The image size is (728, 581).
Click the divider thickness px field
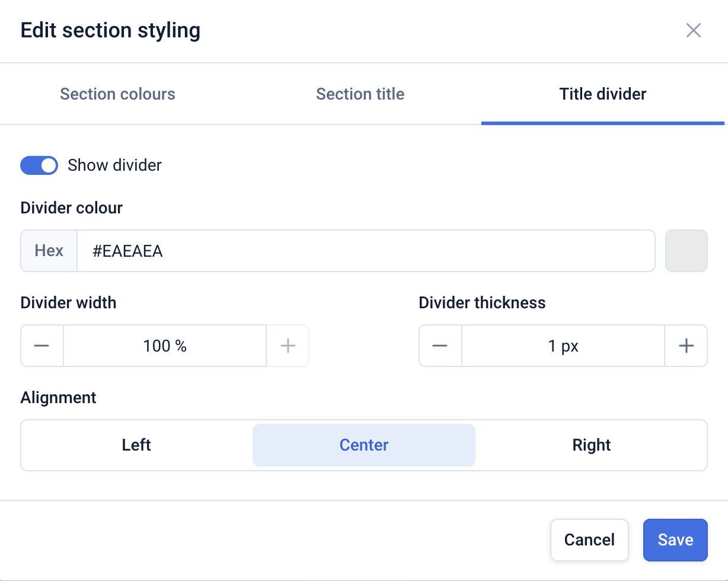tap(563, 346)
